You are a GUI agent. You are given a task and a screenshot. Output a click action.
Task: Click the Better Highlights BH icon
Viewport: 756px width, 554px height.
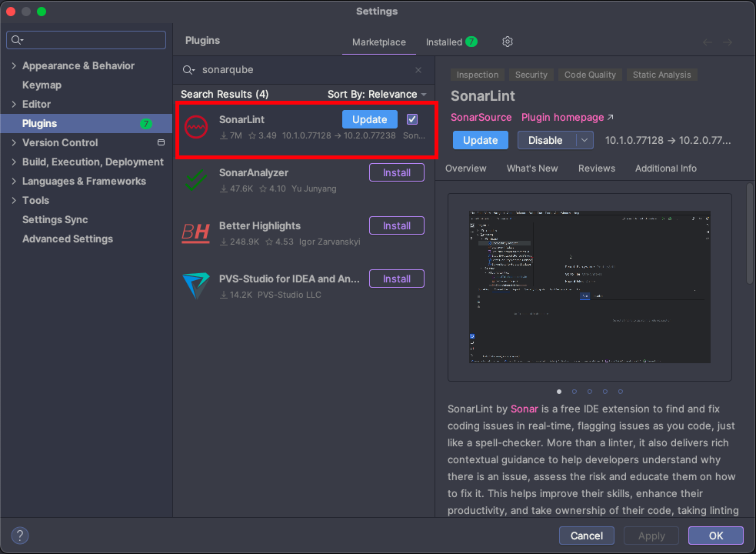(x=196, y=233)
